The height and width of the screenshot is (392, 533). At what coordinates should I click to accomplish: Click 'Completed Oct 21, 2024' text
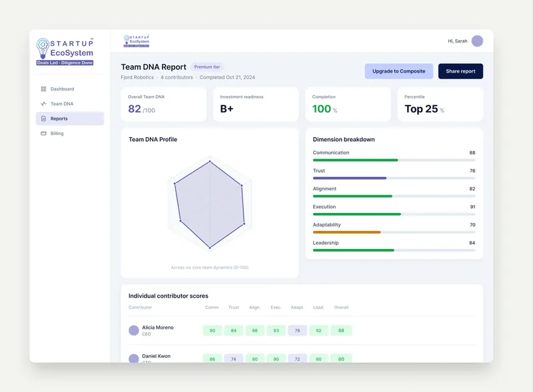227,77
